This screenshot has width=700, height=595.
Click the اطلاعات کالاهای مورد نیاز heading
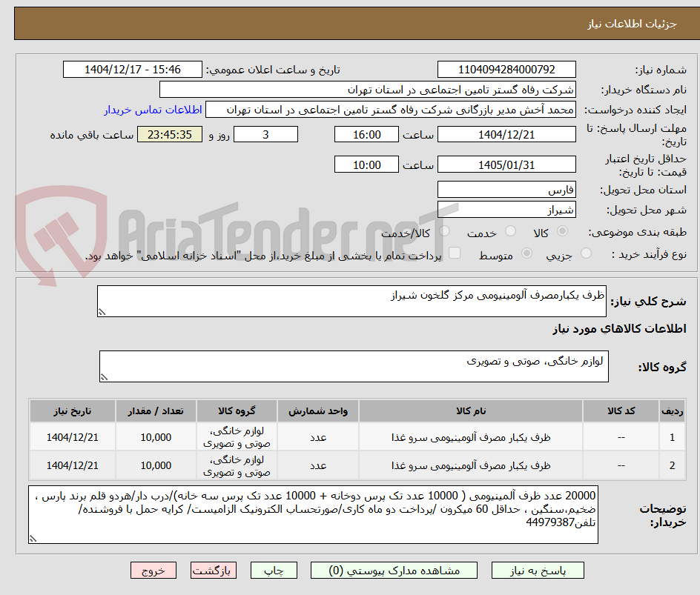tap(619, 329)
